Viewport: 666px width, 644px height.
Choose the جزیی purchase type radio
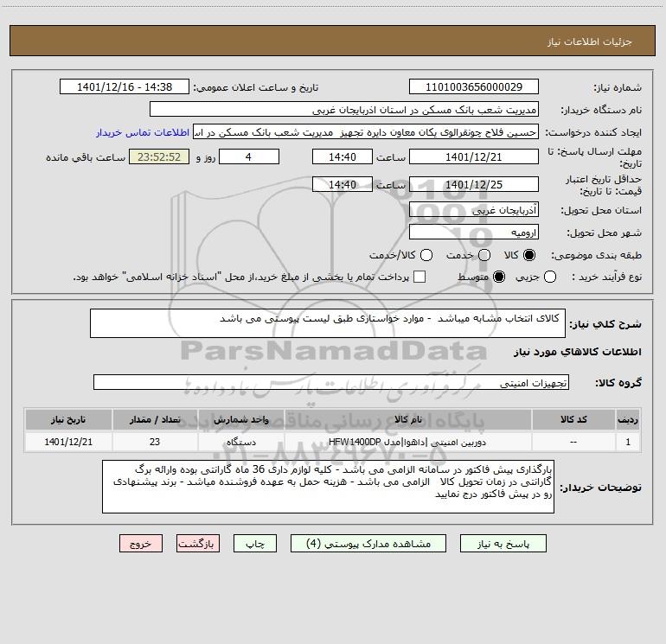click(x=550, y=277)
